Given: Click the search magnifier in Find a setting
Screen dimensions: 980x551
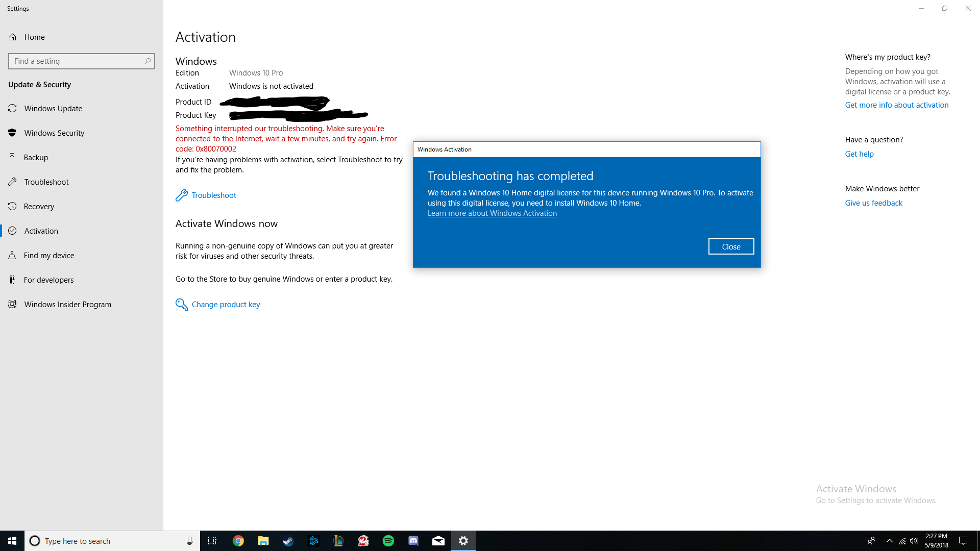Looking at the screenshot, I should [x=148, y=61].
